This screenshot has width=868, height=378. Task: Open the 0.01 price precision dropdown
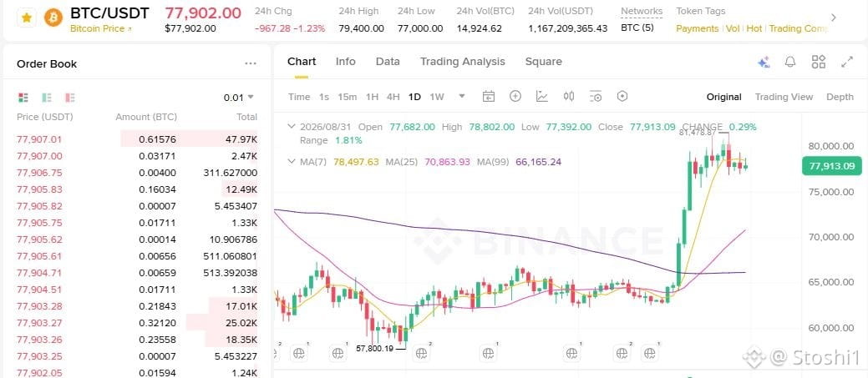[x=239, y=98]
